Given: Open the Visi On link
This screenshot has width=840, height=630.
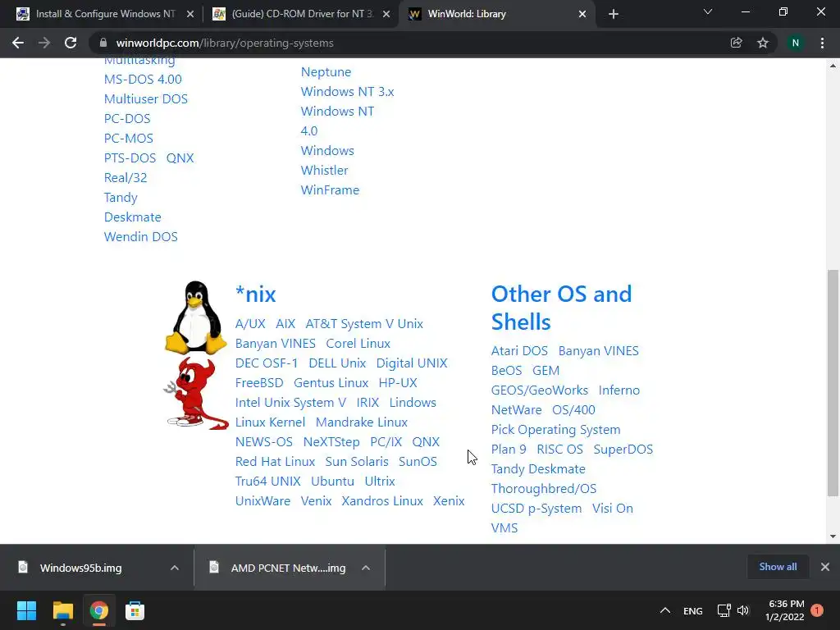Looking at the screenshot, I should (x=612, y=509).
